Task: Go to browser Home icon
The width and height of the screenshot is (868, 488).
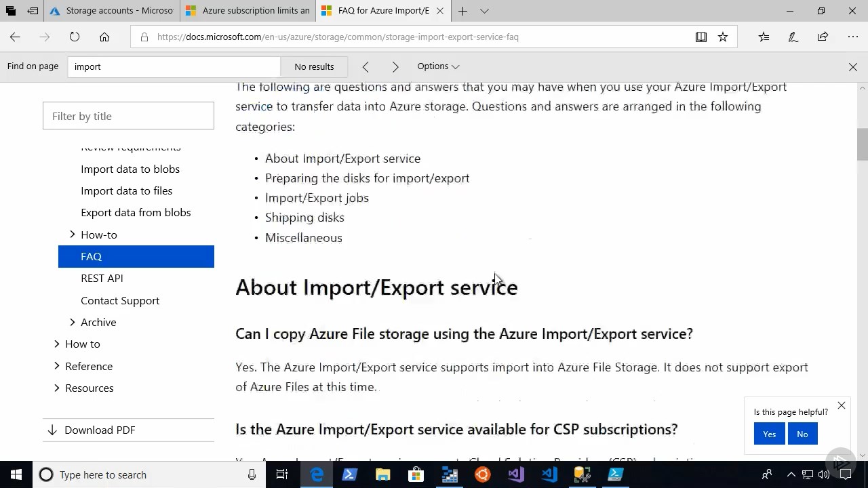Action: (104, 37)
